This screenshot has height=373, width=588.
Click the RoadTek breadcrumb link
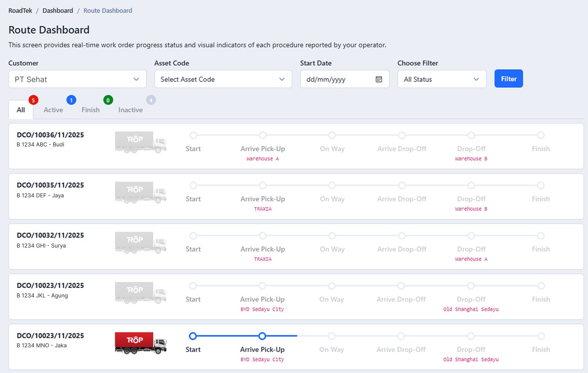(x=20, y=11)
